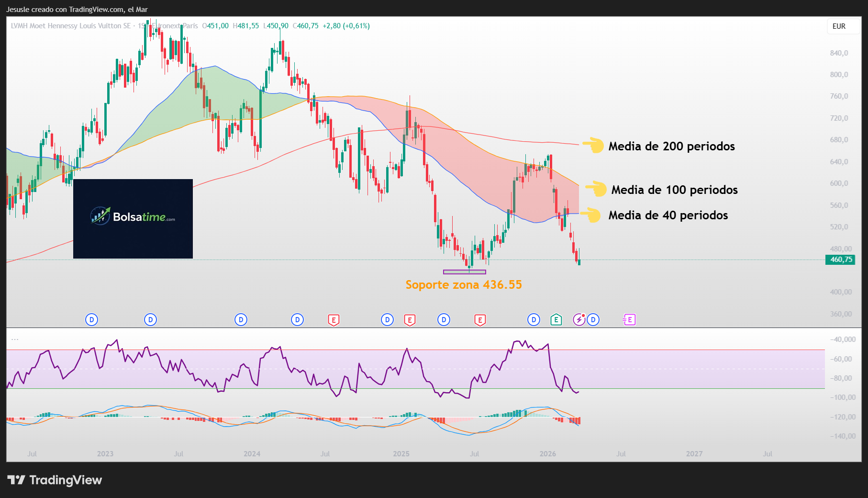868x498 pixels.
Task: Click the green earnings E marker
Action: [556, 320]
